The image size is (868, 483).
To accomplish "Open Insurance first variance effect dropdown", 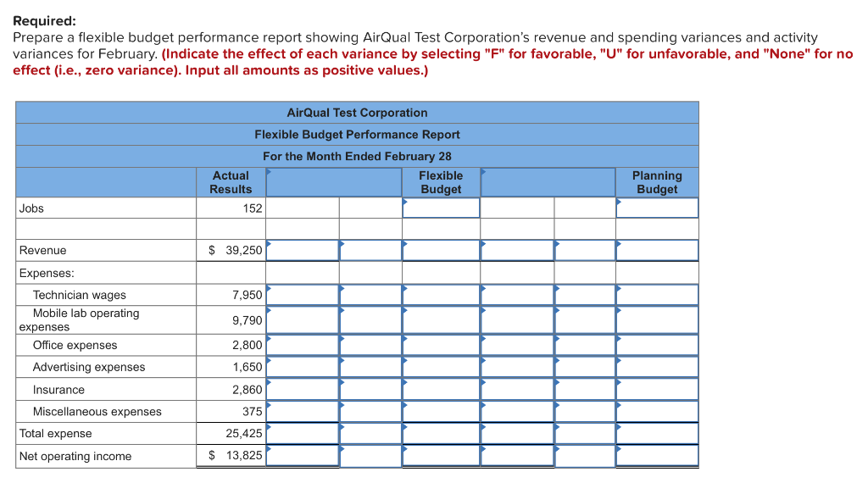I will pos(371,390).
